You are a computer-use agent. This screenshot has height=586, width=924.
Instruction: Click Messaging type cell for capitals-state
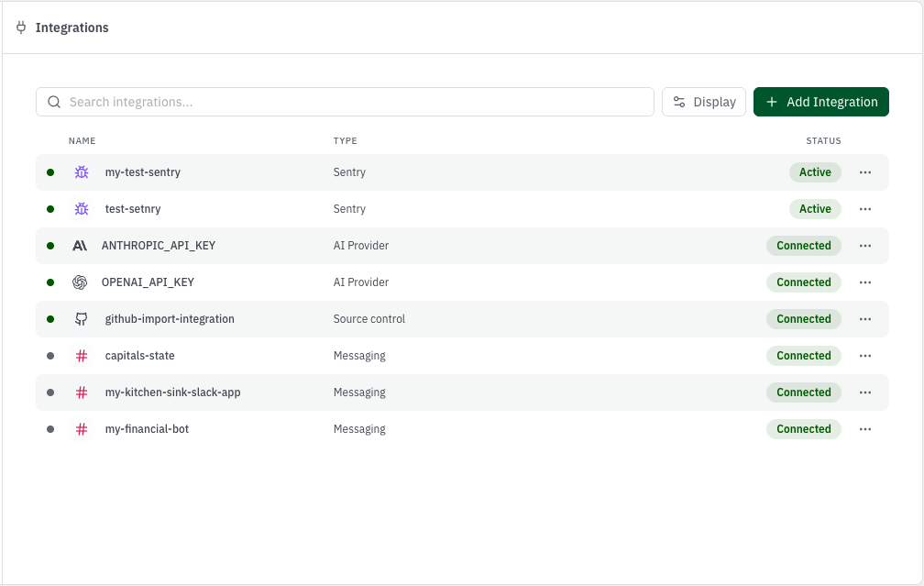[359, 356]
